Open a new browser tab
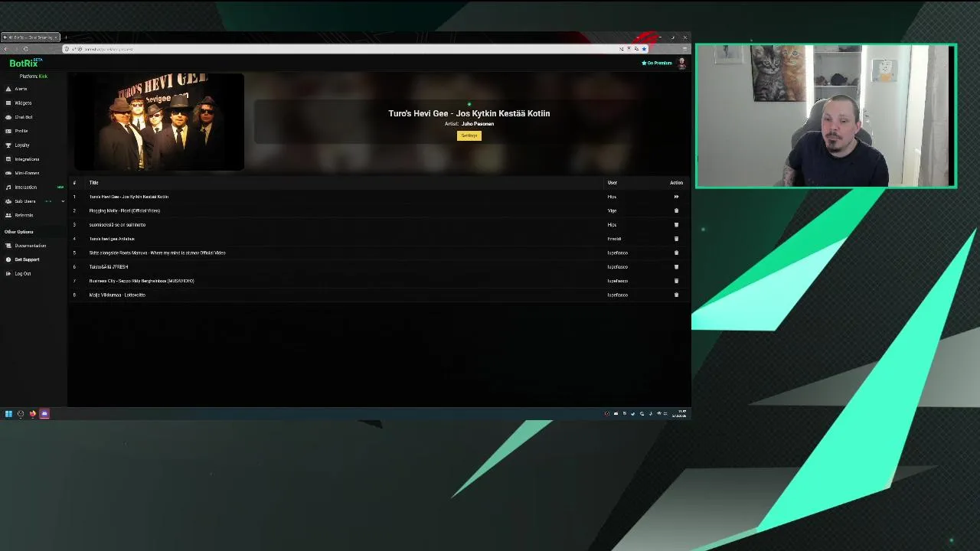The image size is (980, 551). (66, 37)
